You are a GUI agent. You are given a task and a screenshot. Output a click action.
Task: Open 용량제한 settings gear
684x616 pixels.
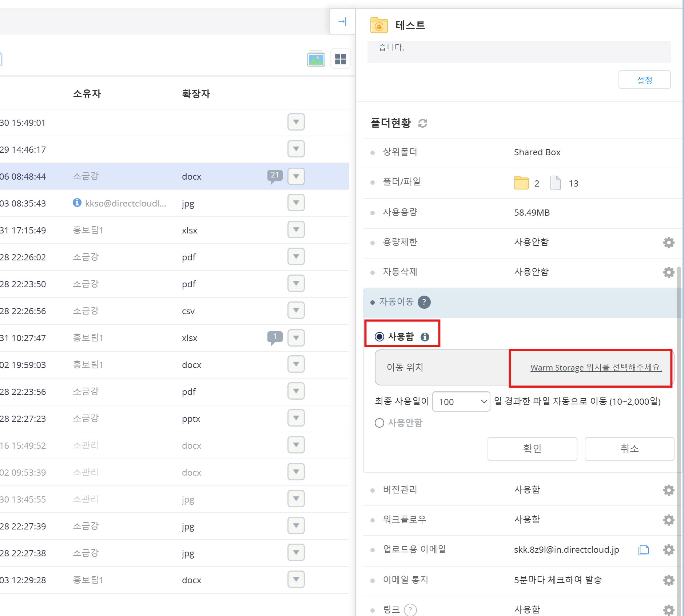coord(668,243)
